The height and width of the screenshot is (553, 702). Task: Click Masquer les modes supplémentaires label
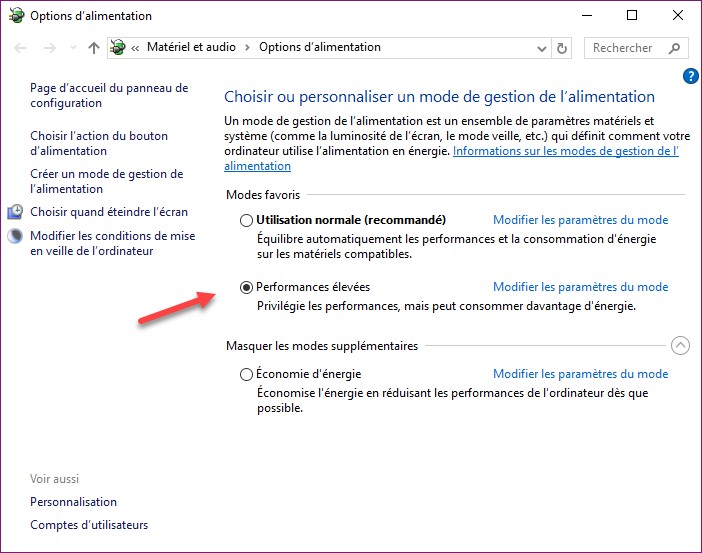pyautogui.click(x=322, y=346)
